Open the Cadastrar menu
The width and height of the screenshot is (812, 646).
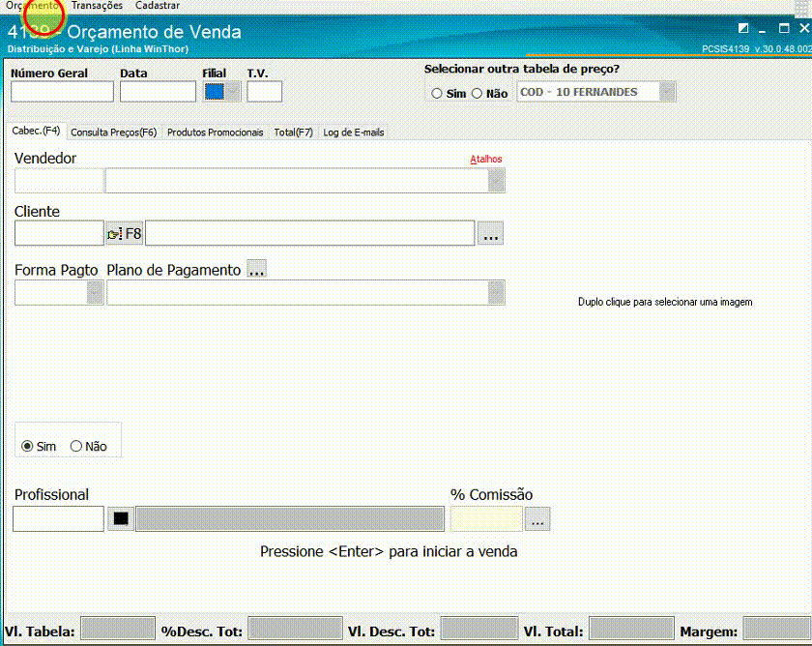tap(158, 6)
